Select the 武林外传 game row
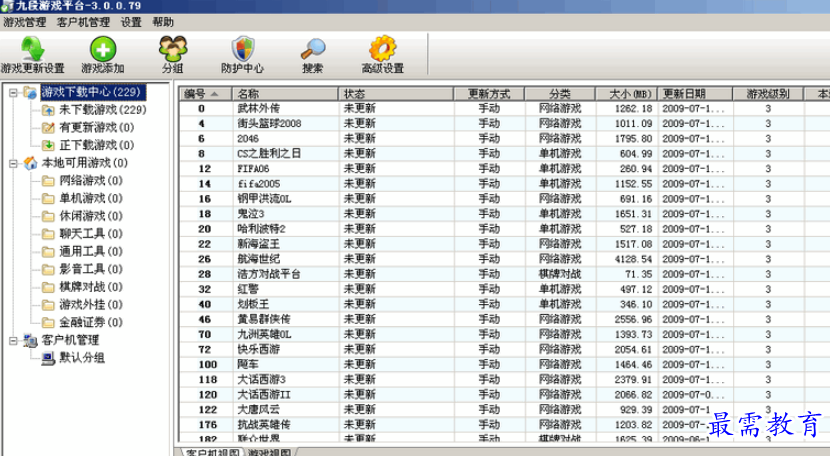830x456 pixels. tap(504, 109)
